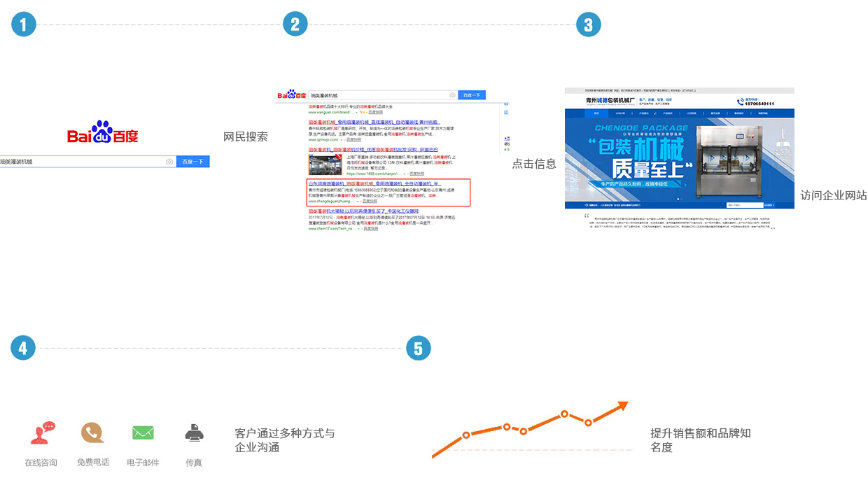Open the company website screenshot

[679, 157]
